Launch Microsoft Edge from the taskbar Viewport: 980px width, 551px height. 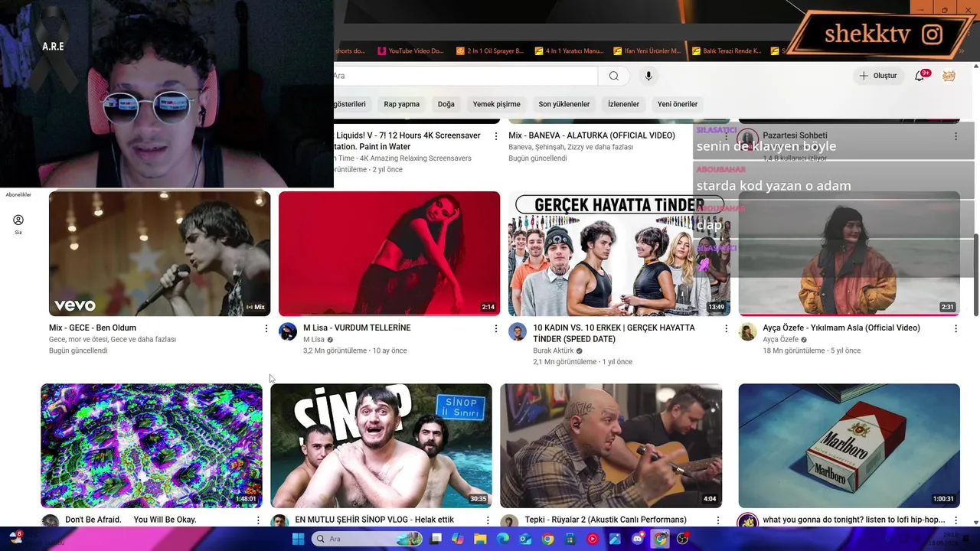point(503,539)
